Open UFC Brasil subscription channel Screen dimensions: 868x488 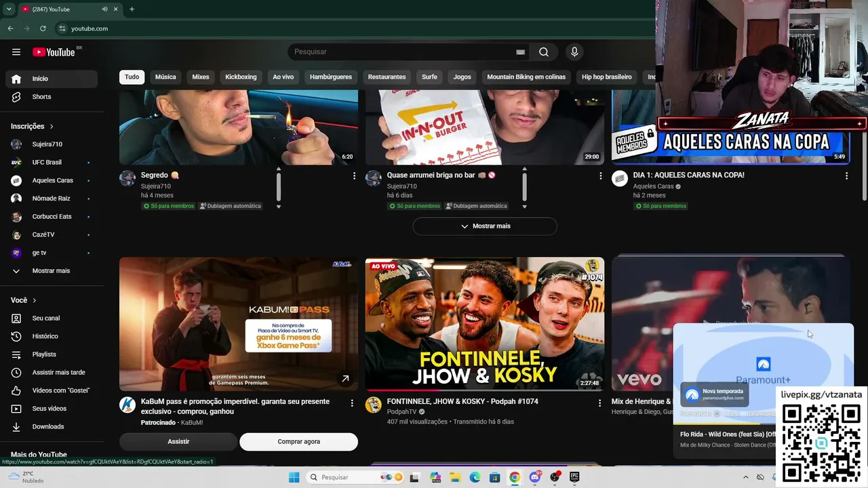[52, 163]
